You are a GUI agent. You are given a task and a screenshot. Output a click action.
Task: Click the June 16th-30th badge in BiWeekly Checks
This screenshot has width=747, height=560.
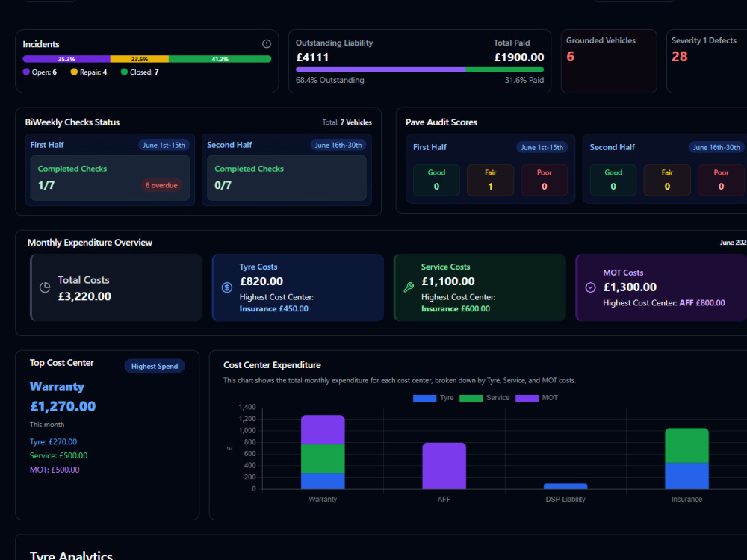point(338,146)
